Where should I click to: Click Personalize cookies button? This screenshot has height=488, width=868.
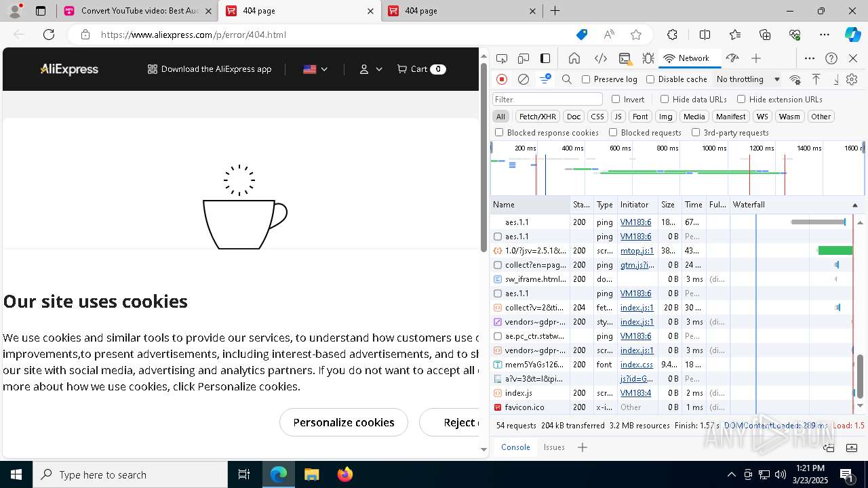(x=344, y=422)
